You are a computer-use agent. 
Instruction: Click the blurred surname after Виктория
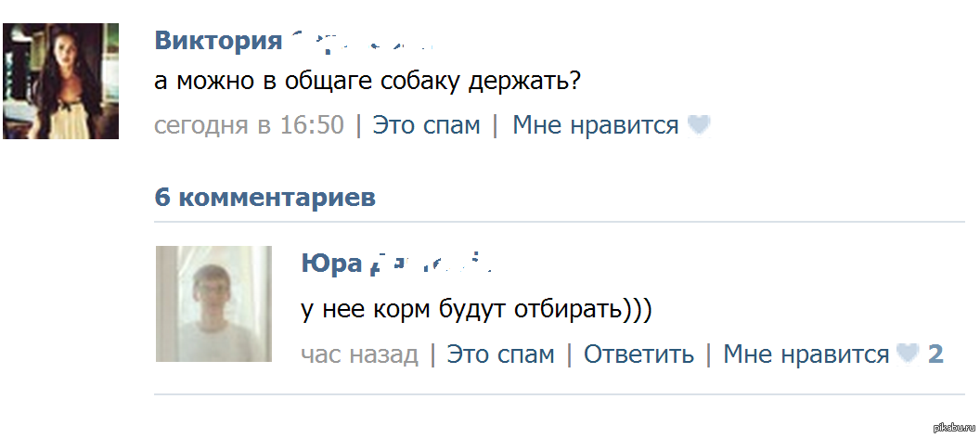362,41
